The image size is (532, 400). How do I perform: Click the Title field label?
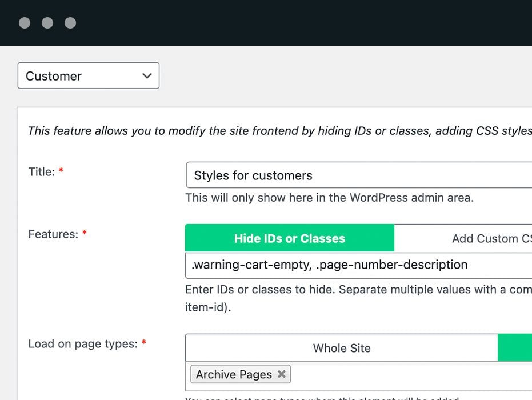(x=41, y=171)
